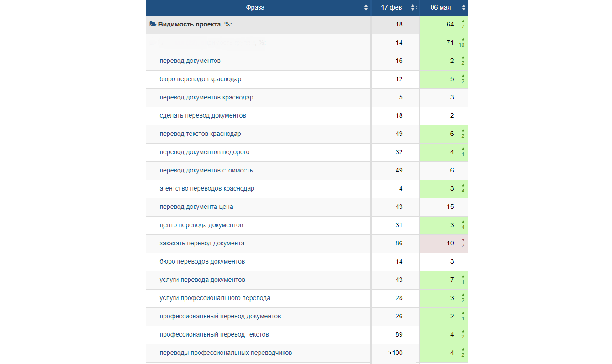Click the 17 фев value 26 for профессиональный перевод документов
Viewport: 612px width, 364px height.
[399, 317]
